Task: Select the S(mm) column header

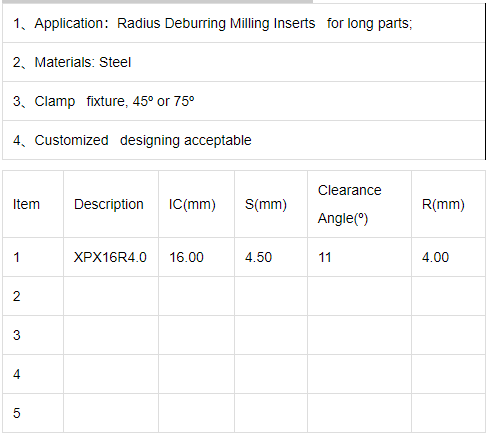Action: 271,204
